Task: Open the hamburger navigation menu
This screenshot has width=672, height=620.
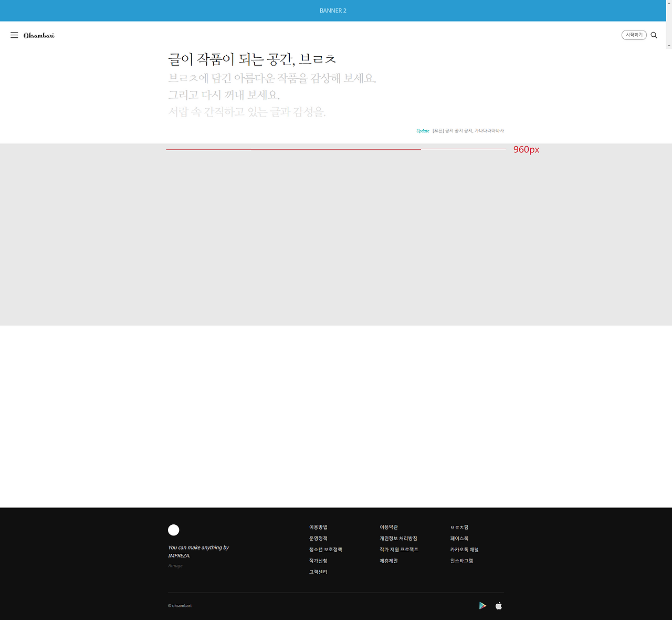Action: 14,35
